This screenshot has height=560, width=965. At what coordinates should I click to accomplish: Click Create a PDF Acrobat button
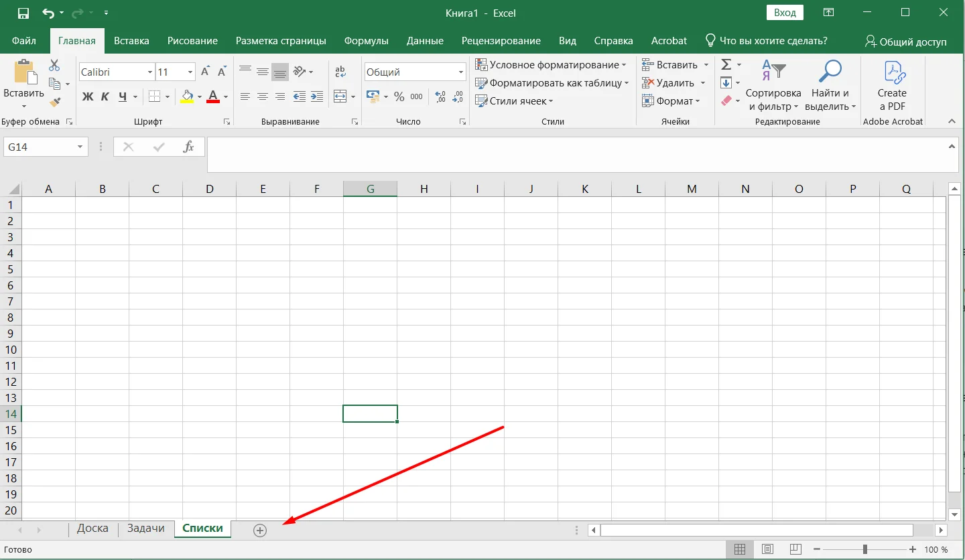click(x=892, y=87)
